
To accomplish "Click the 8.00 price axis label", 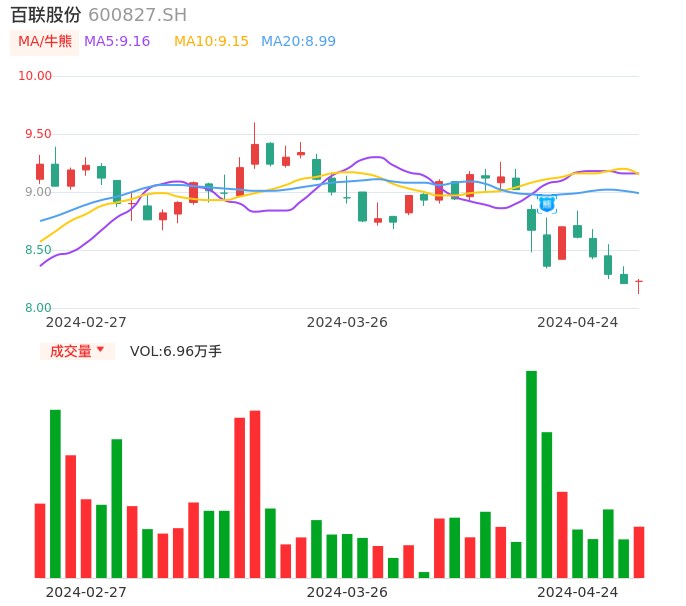I will click(x=38, y=308).
